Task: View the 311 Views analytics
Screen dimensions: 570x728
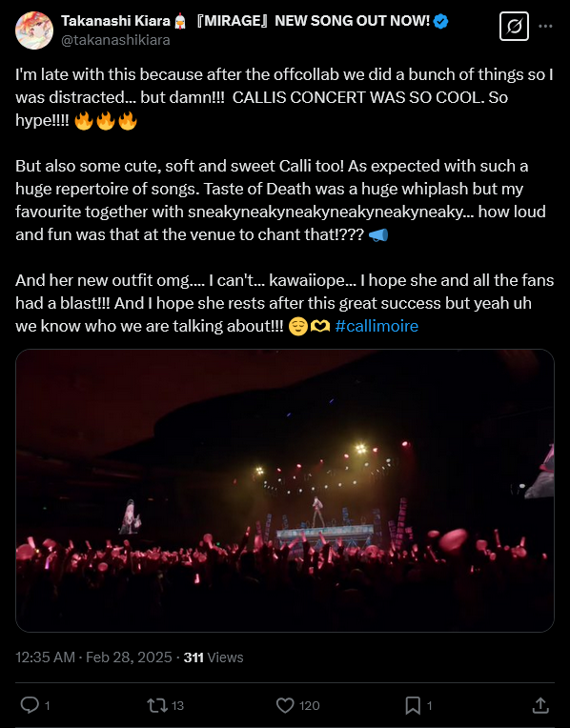Action: 214,657
